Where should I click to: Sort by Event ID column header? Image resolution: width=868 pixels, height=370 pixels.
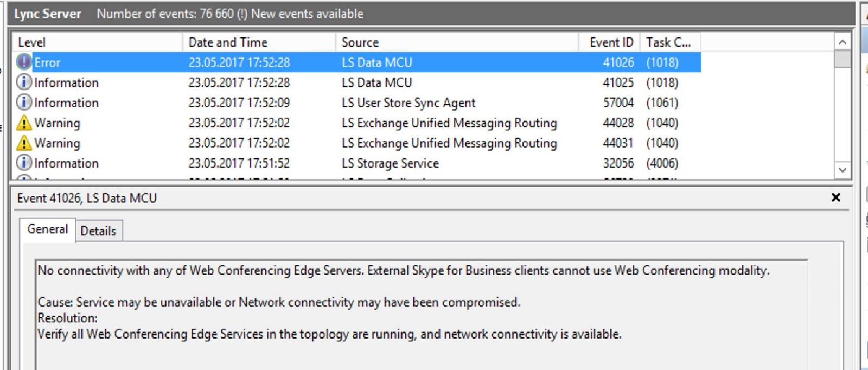(x=611, y=42)
